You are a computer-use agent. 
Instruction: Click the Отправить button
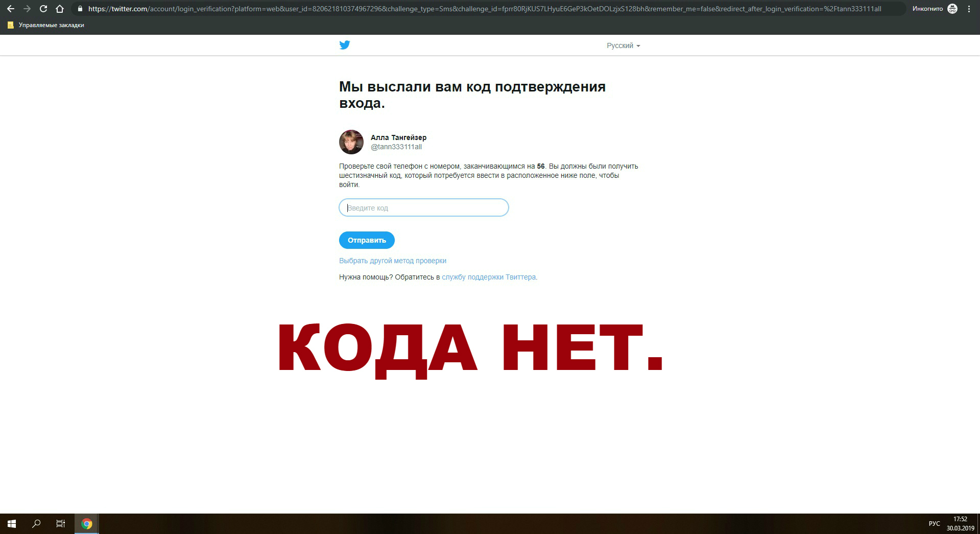[367, 240]
